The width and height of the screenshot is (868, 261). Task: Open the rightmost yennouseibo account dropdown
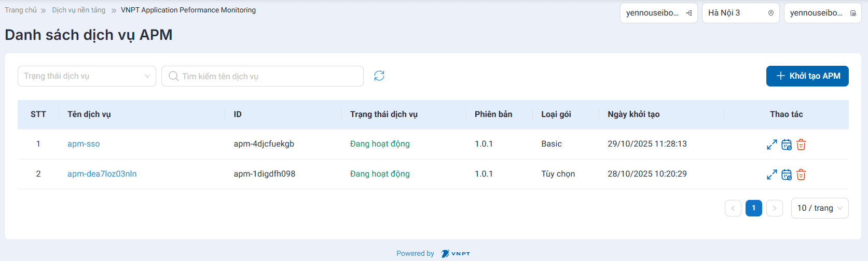tap(822, 13)
